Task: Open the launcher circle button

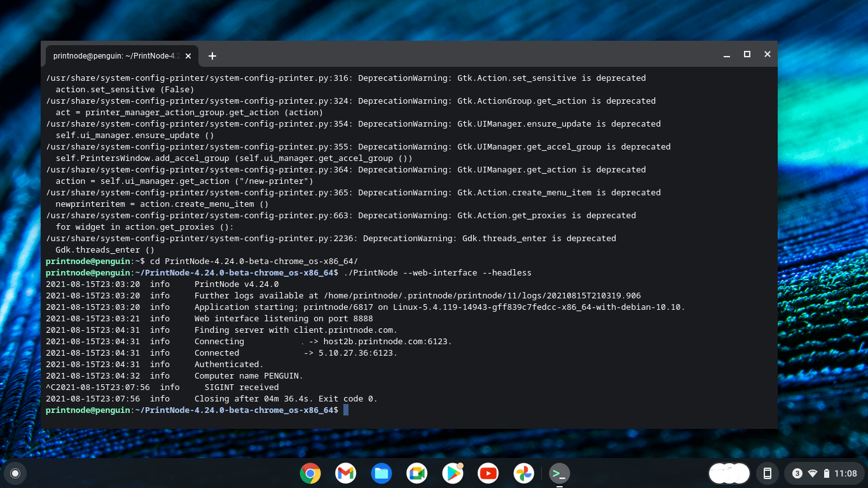Action: tap(15, 473)
